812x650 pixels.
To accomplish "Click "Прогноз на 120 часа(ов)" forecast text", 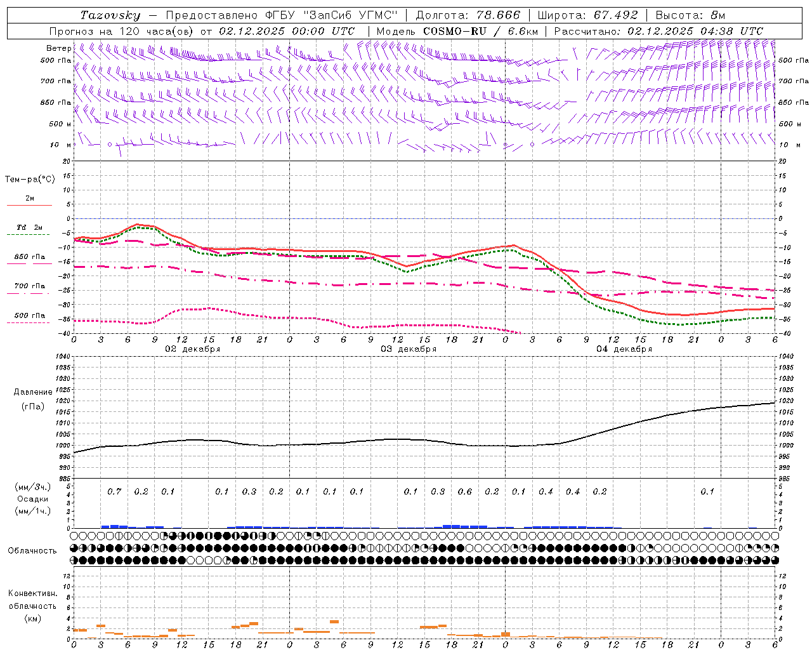I will click(122, 31).
